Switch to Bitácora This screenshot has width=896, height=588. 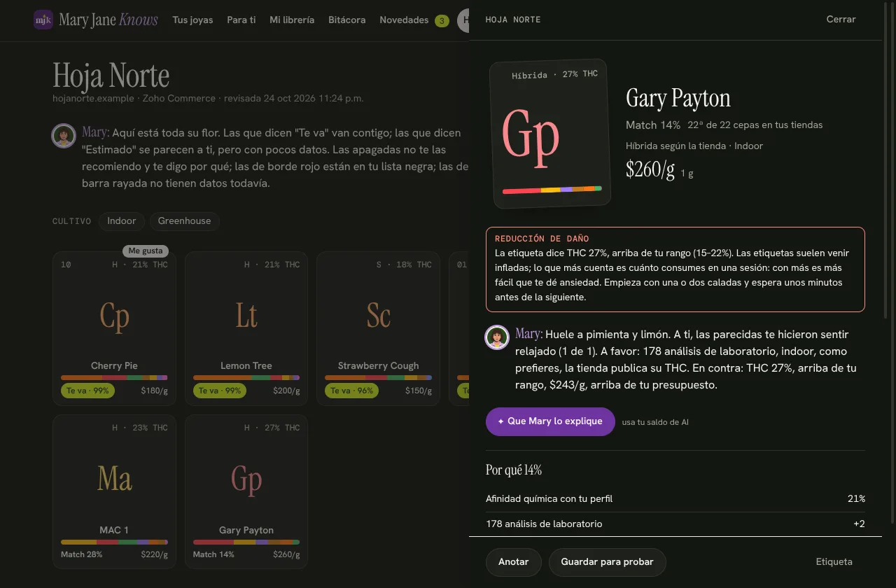pyautogui.click(x=347, y=20)
